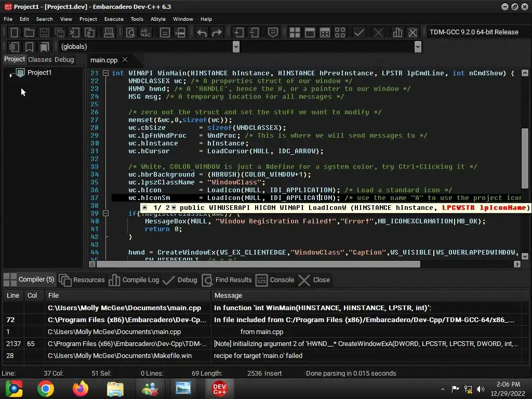
Task: Click the Toggle comment toolbar icon
Action: point(273,33)
